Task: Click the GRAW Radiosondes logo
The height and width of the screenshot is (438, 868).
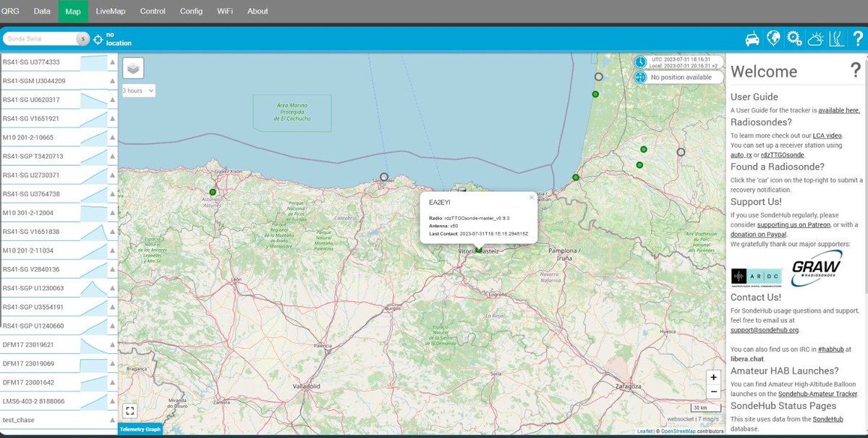Action: pyautogui.click(x=817, y=270)
